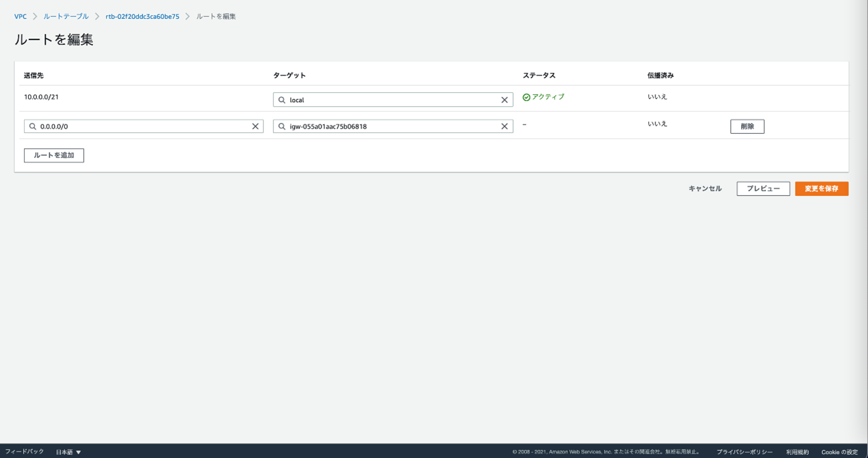Clear the 0.0.0.0/0 destination with X icon

[255, 126]
